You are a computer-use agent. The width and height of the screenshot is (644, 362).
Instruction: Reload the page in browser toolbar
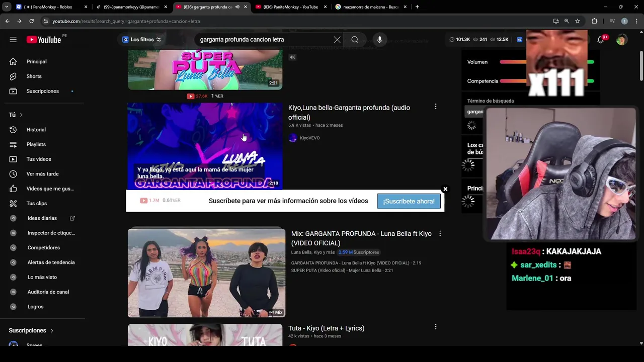pos(31,21)
